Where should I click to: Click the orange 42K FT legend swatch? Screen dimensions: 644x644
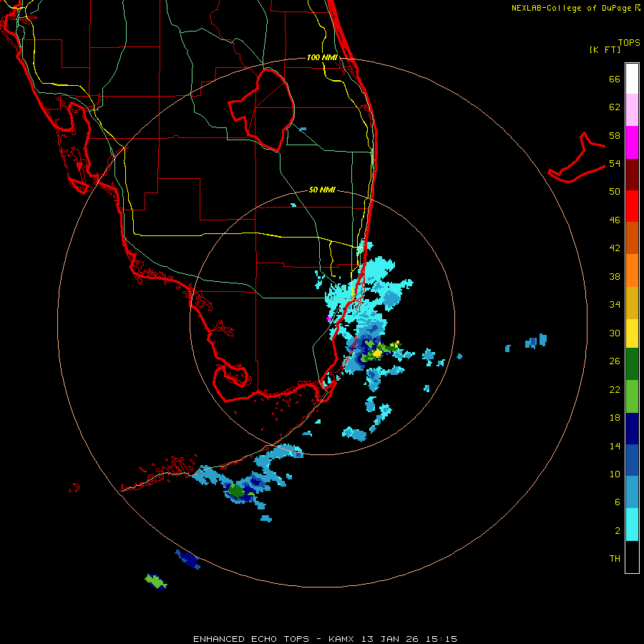(x=632, y=270)
